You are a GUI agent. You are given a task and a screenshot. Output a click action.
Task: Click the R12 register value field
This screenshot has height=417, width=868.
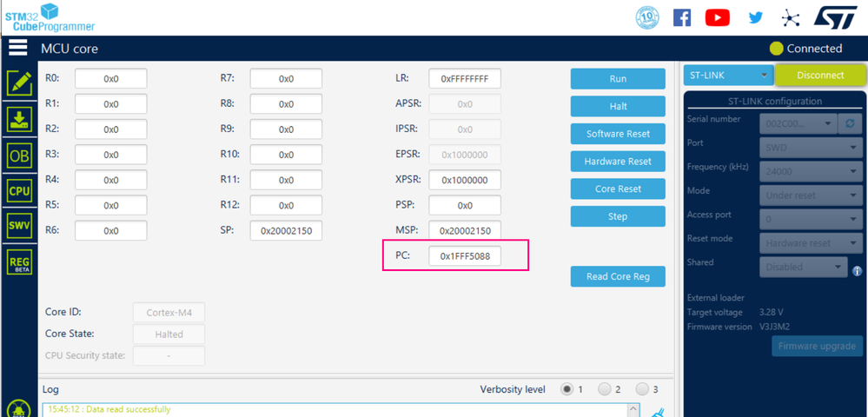pyautogui.click(x=286, y=205)
